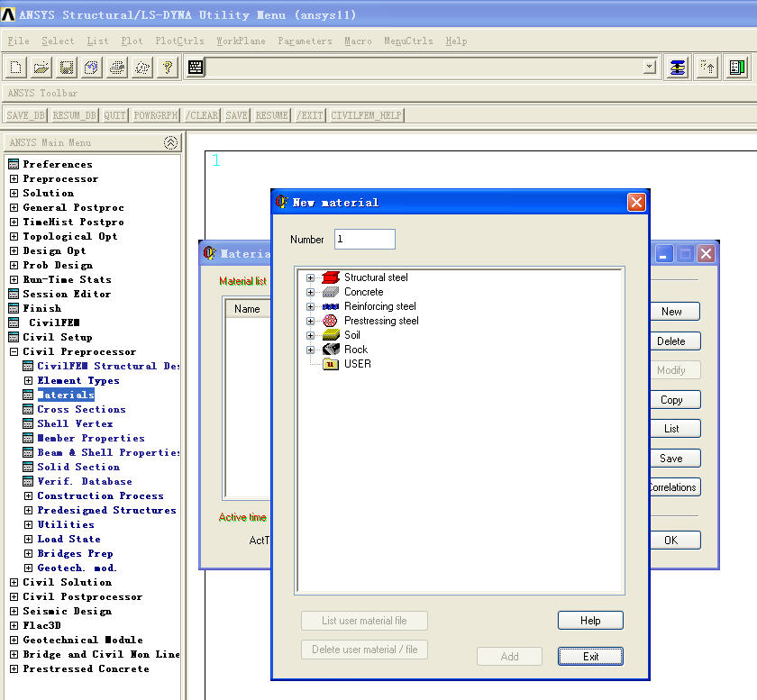Click the ANSYS Help question mark icon
The image size is (757, 700).
(167, 67)
